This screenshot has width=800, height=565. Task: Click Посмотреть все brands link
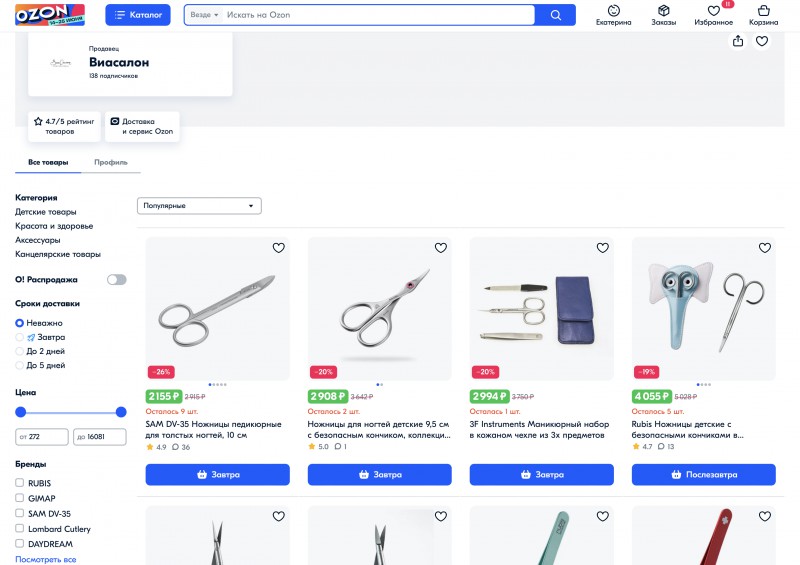tap(45, 559)
